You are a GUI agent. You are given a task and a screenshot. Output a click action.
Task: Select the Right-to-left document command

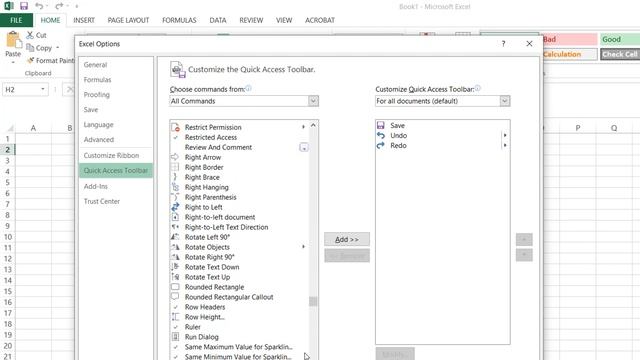pos(239,217)
